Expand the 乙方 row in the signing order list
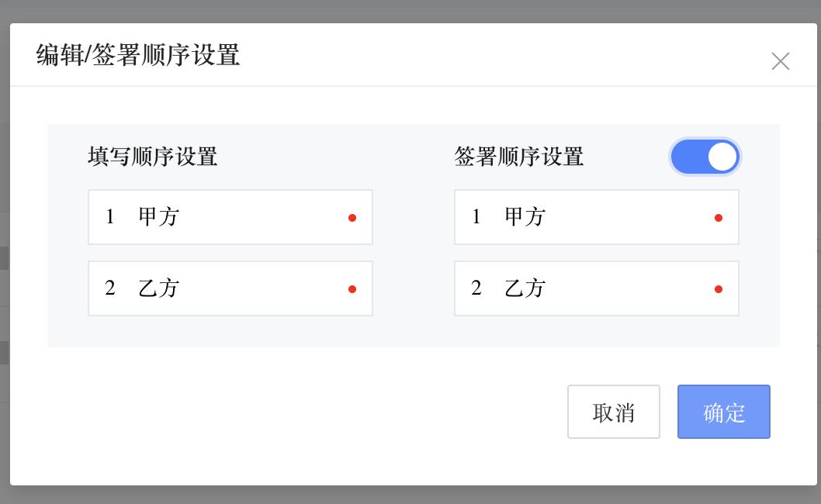 pyautogui.click(x=596, y=288)
